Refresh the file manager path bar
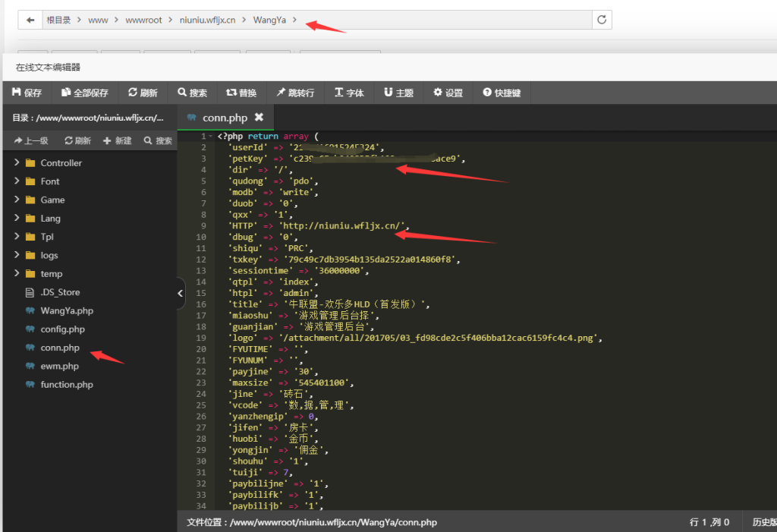Screen dimensions: 777x532 602,20
